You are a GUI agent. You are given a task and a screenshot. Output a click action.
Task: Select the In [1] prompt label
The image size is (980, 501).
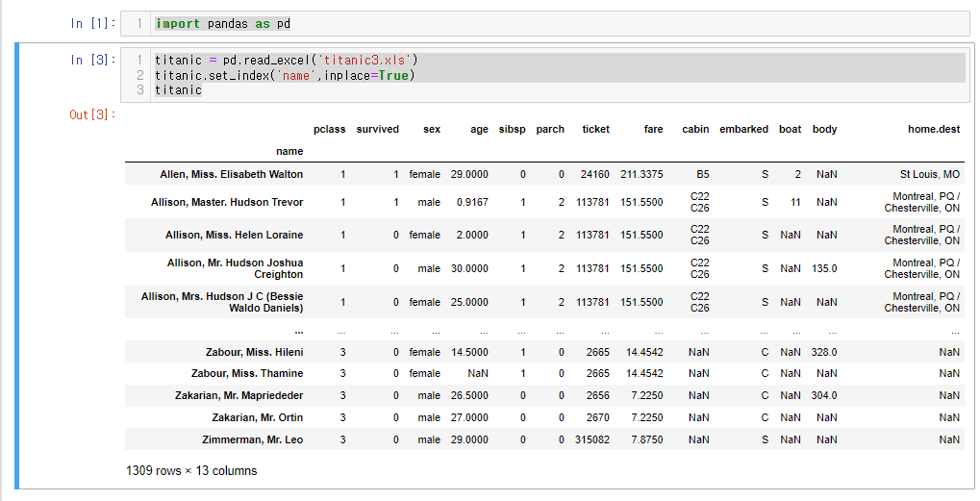click(x=93, y=24)
